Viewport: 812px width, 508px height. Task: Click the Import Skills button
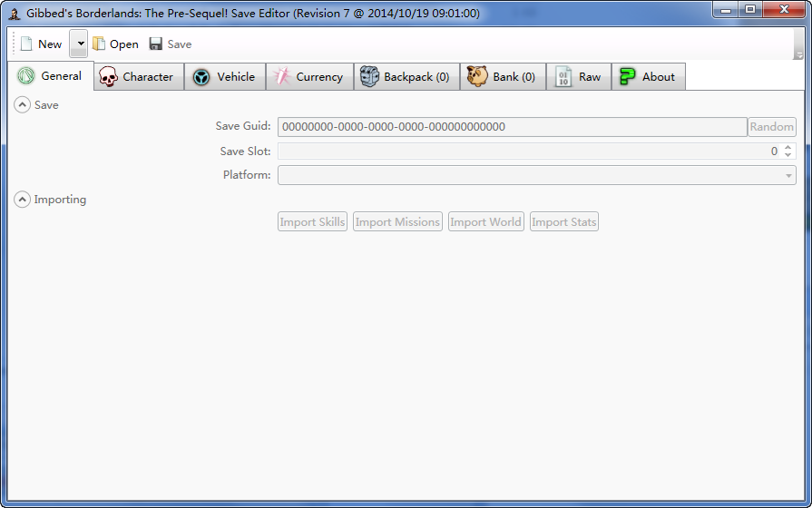[x=312, y=221]
